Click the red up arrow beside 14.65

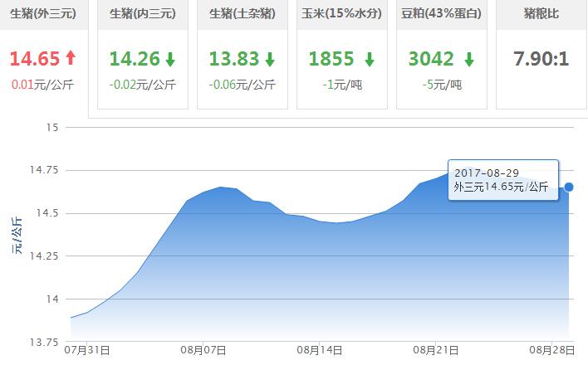[71, 59]
